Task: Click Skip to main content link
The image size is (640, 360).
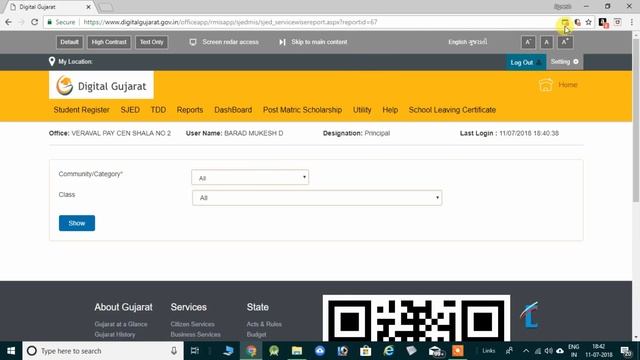Action: point(313,42)
